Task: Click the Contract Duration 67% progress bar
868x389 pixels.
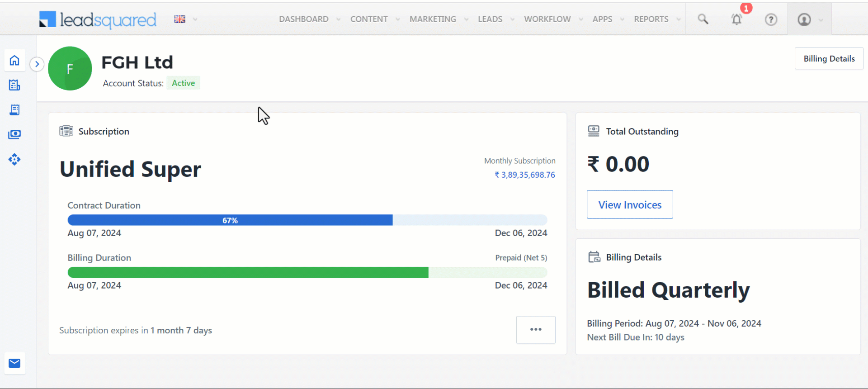Action: click(x=307, y=220)
